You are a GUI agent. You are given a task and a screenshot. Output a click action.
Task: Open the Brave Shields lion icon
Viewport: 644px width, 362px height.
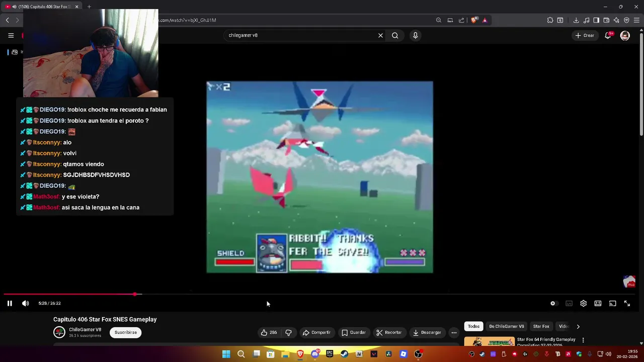tap(474, 20)
